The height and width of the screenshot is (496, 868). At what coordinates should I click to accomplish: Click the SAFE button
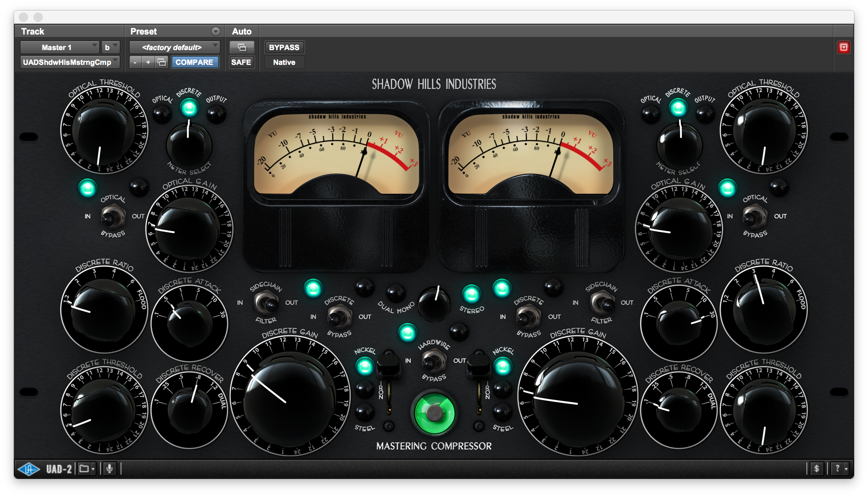241,62
